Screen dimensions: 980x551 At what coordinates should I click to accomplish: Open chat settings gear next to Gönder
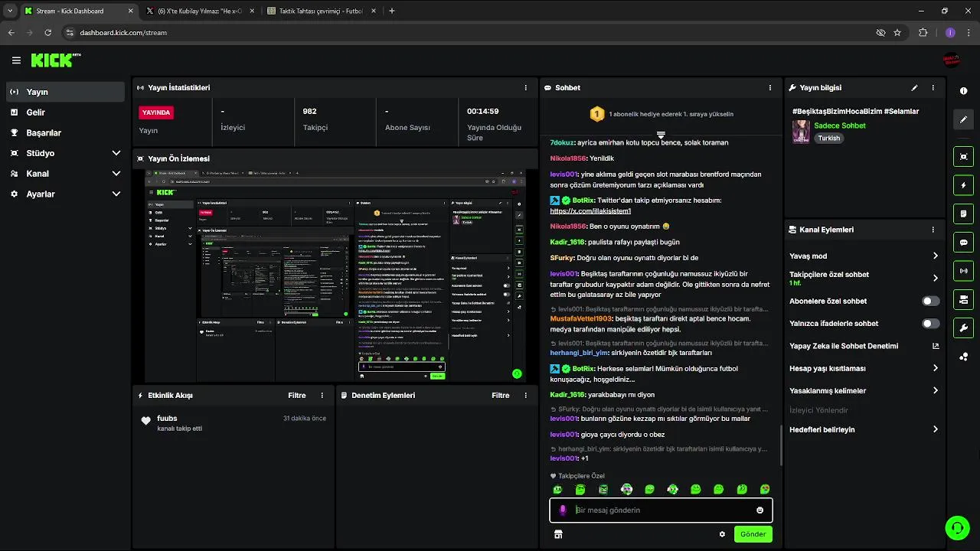tap(722, 534)
